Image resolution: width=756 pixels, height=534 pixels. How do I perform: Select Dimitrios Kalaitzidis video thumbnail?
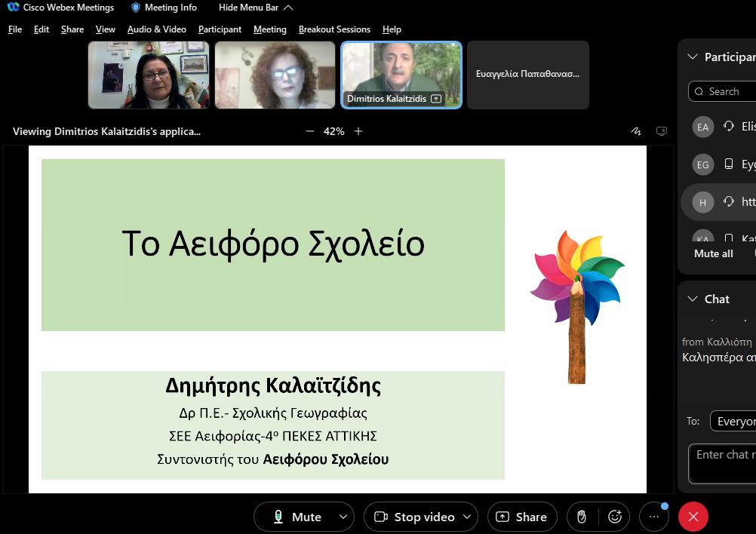tap(401, 75)
